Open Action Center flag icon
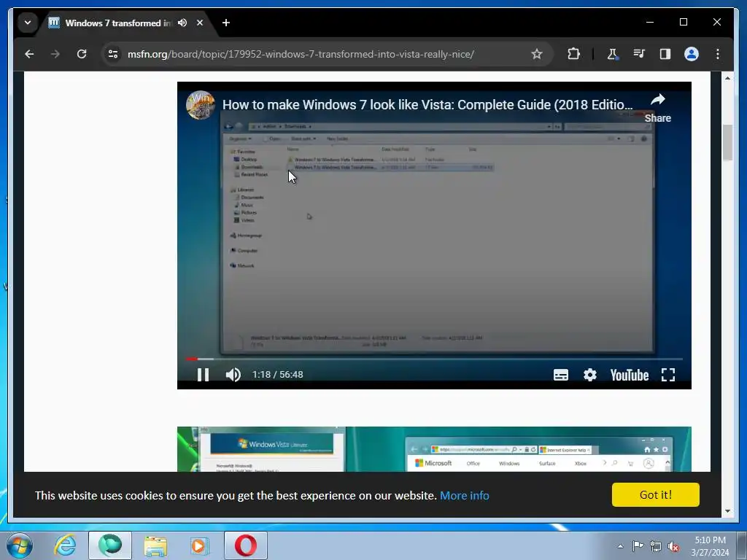This screenshot has height=560, width=747. click(x=638, y=546)
